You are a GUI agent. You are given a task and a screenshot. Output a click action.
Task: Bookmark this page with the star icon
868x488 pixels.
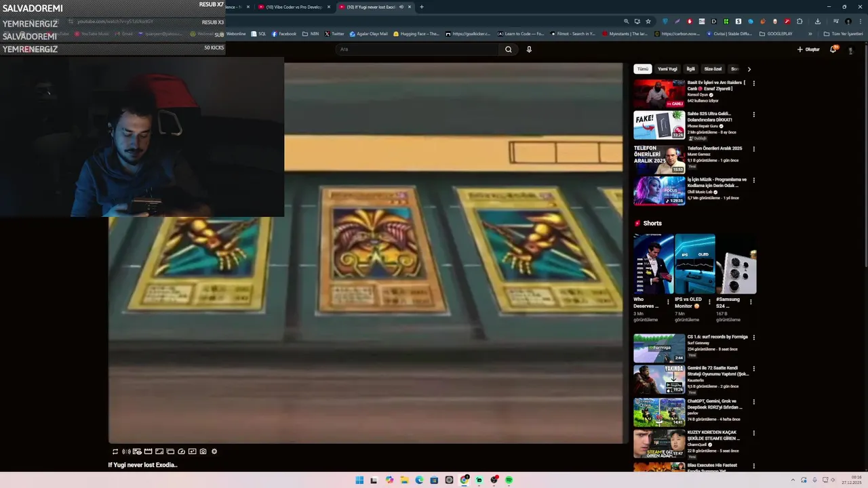tap(648, 21)
